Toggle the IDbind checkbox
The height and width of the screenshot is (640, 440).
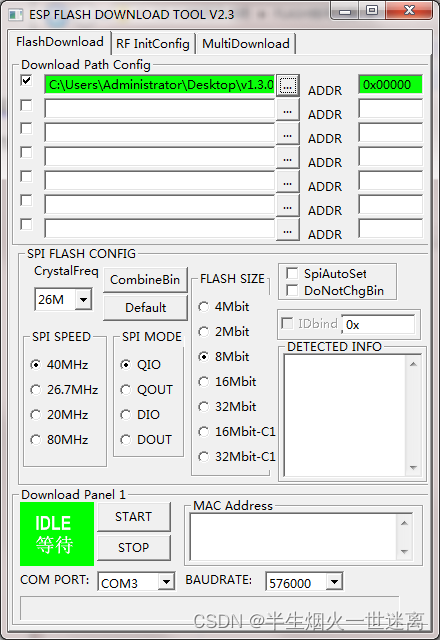click(x=287, y=324)
